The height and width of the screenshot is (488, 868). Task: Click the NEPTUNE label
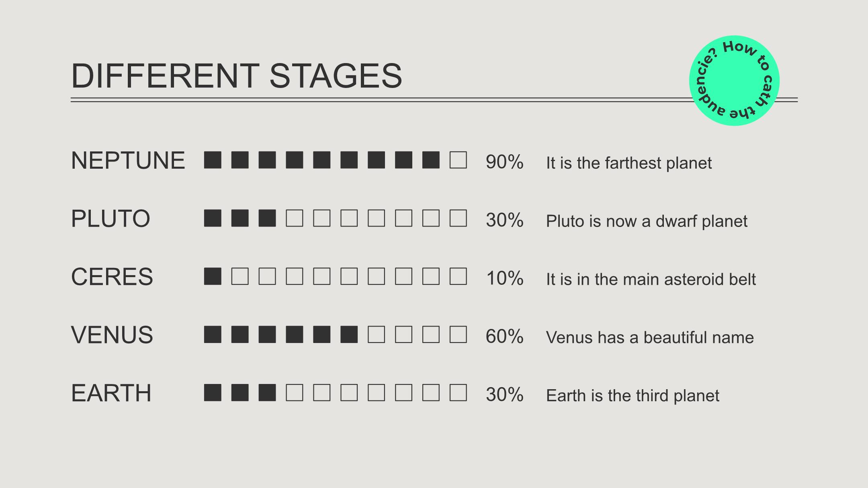click(x=128, y=160)
